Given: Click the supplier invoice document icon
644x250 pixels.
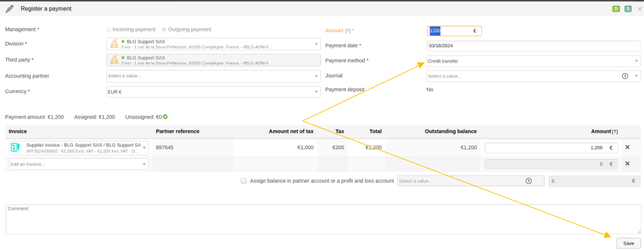Looking at the screenshot, I should pos(15,147).
